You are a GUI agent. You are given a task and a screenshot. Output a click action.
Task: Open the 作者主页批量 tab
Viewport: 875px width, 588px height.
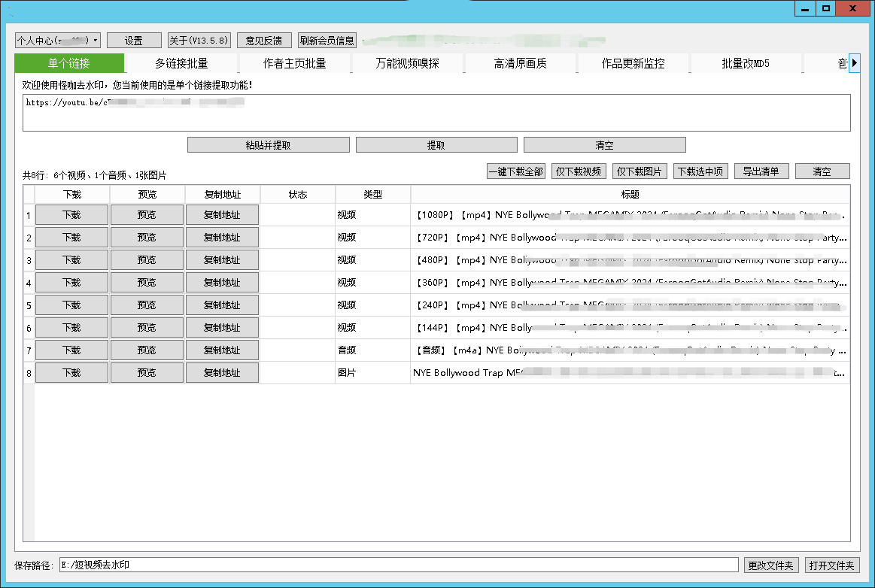(x=294, y=63)
